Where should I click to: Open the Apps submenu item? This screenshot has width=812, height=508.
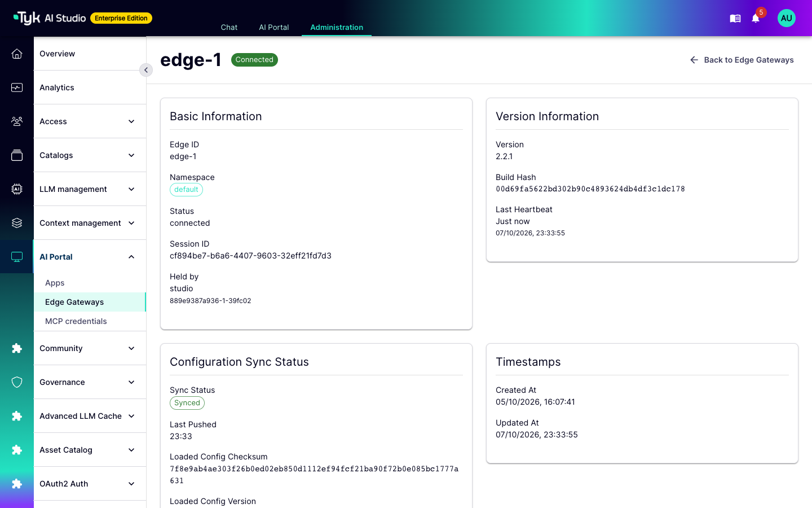(90, 283)
